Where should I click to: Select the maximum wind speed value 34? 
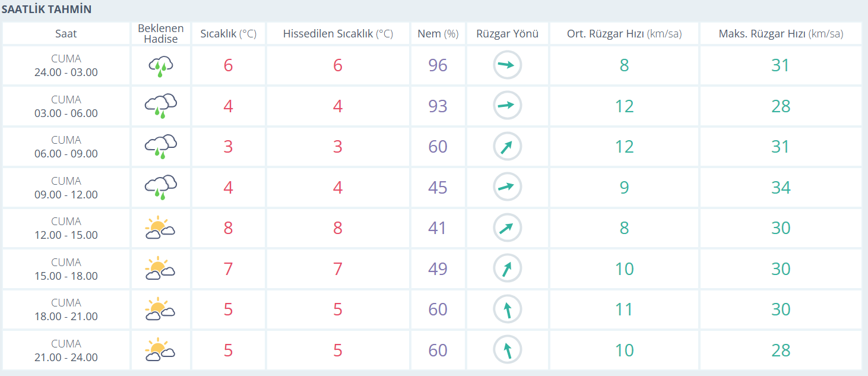pyautogui.click(x=781, y=188)
